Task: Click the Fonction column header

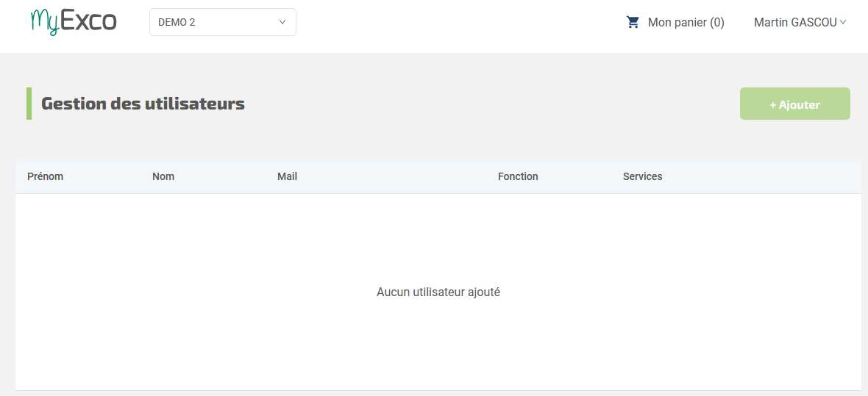Action: point(518,176)
